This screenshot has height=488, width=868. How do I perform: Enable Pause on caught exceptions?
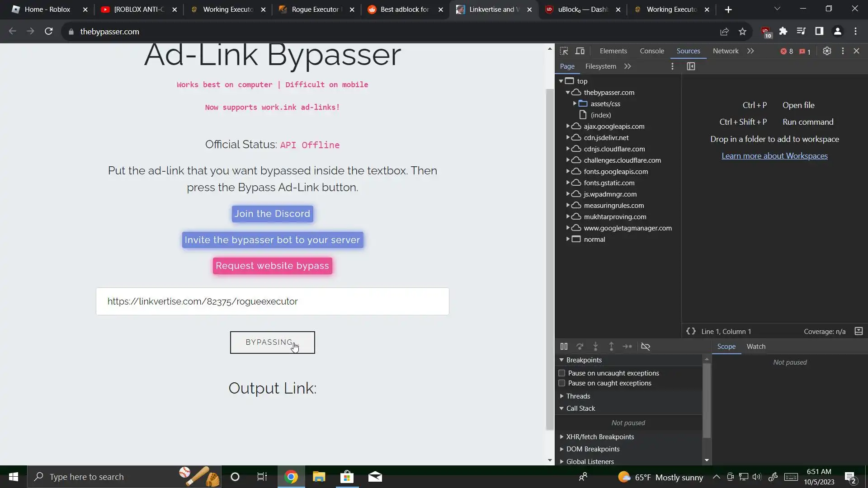(x=562, y=383)
